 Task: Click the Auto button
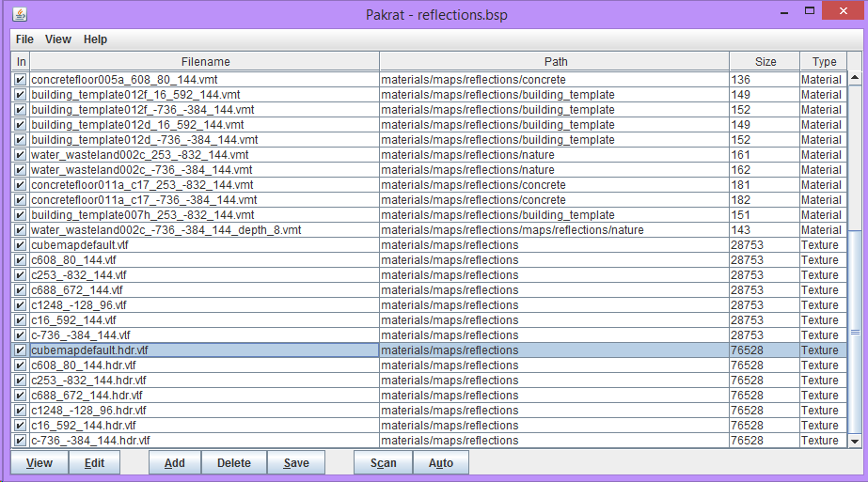pyautogui.click(x=441, y=462)
